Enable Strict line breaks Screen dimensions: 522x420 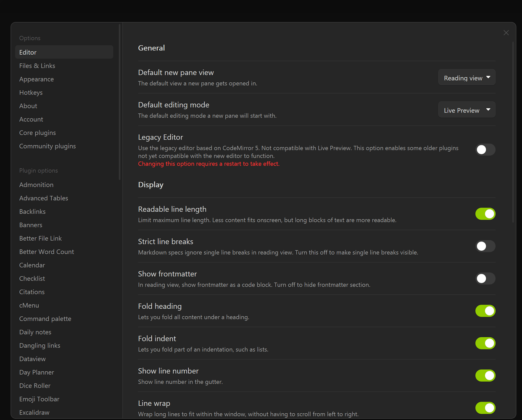pos(485,246)
